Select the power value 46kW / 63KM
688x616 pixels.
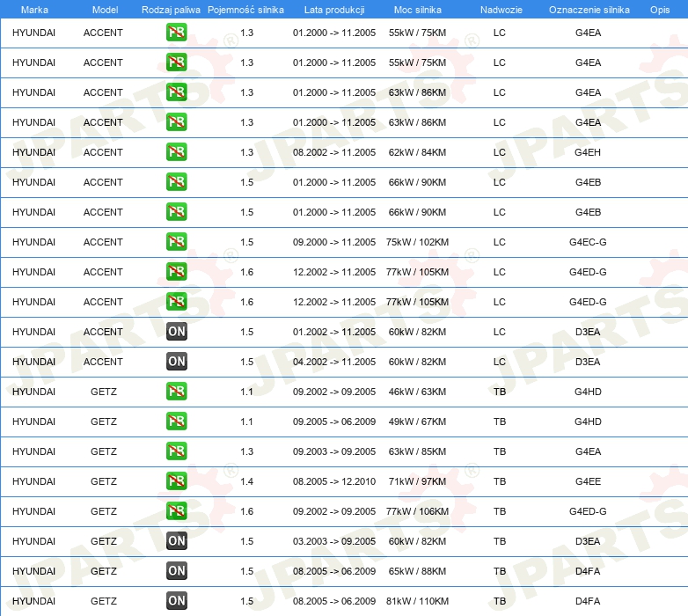(x=417, y=392)
